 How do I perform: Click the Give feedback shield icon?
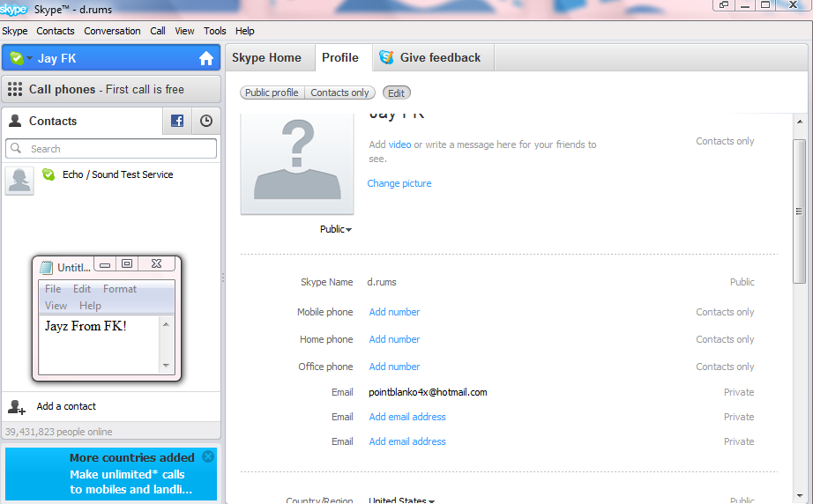[x=386, y=57]
